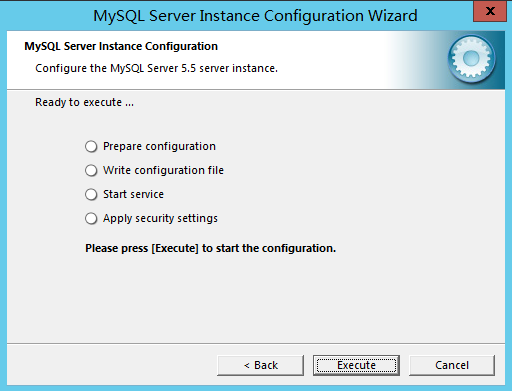Go back with the < Back button
The width and height of the screenshot is (512, 391).
[260, 365]
